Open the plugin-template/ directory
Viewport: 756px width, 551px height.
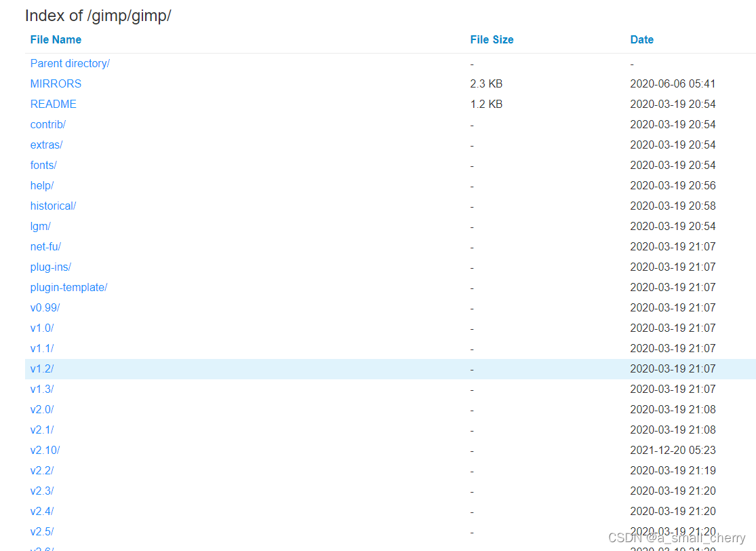click(x=68, y=288)
